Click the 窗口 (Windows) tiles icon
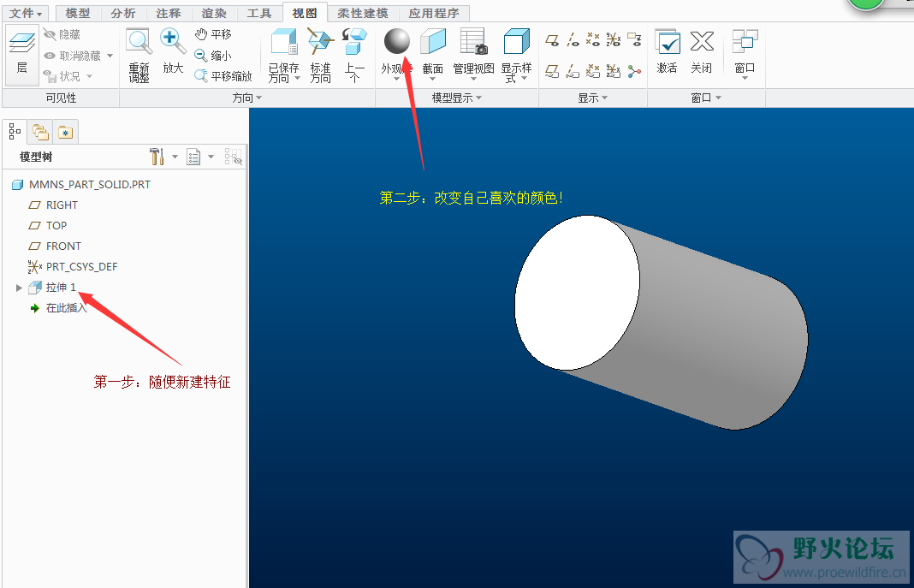Image resolution: width=914 pixels, height=588 pixels. (x=745, y=42)
